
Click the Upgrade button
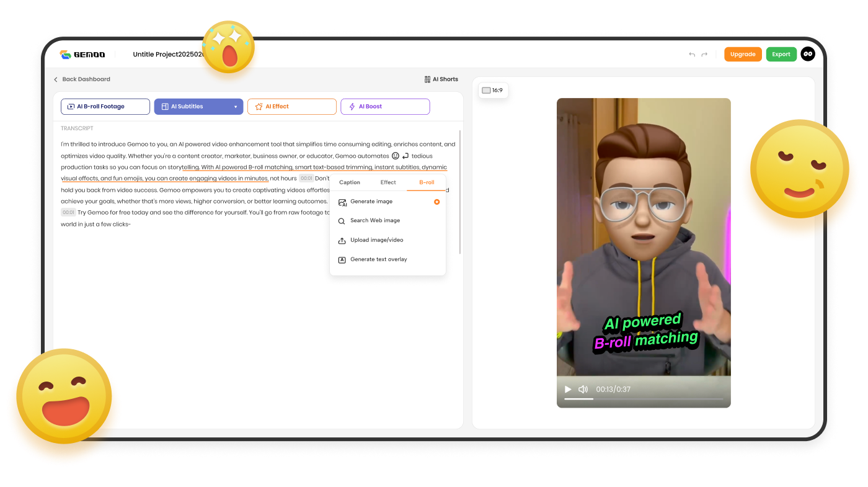click(743, 54)
